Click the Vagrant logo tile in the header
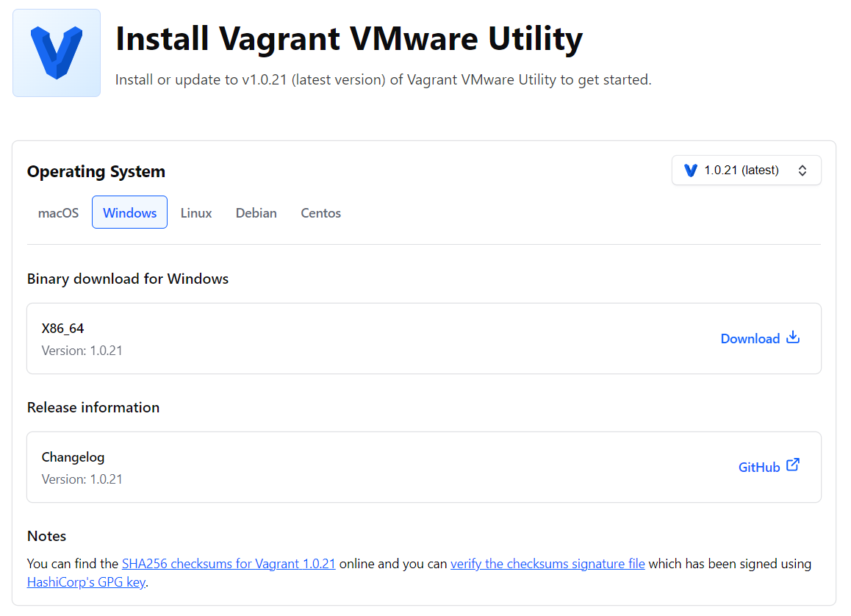 tap(57, 53)
